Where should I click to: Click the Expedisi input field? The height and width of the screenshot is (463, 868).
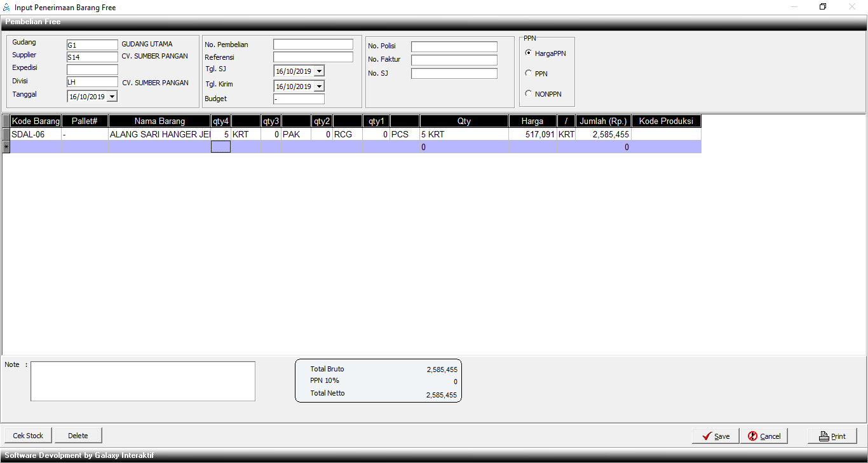click(x=92, y=70)
